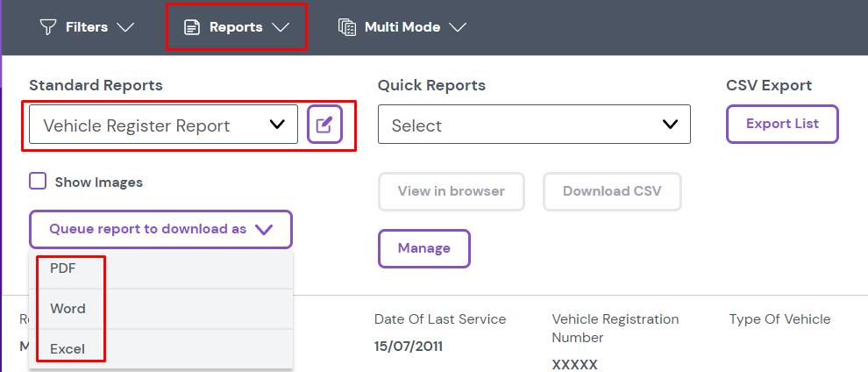Choose Word from the download format list

pos(68,309)
